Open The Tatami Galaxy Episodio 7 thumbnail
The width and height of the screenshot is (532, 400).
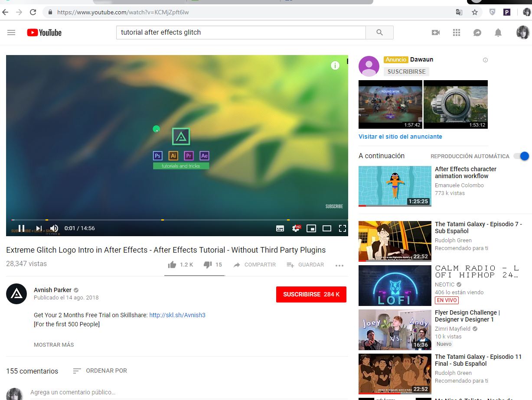point(395,241)
